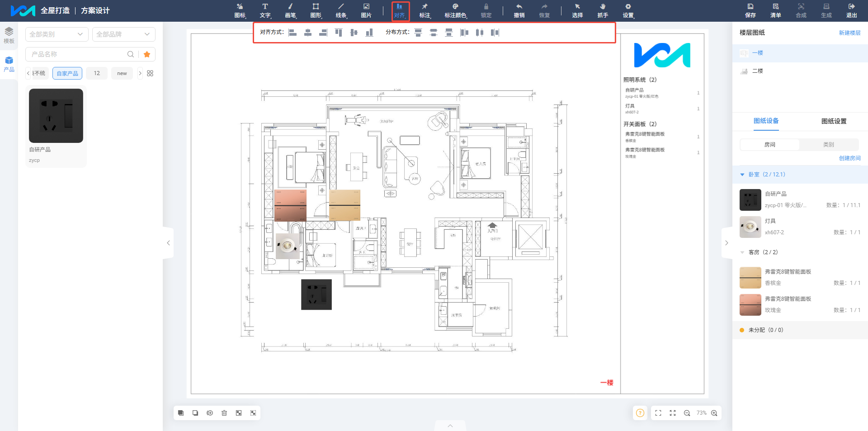Collapse the right side panel
This screenshot has height=431, width=868.
coord(726,243)
